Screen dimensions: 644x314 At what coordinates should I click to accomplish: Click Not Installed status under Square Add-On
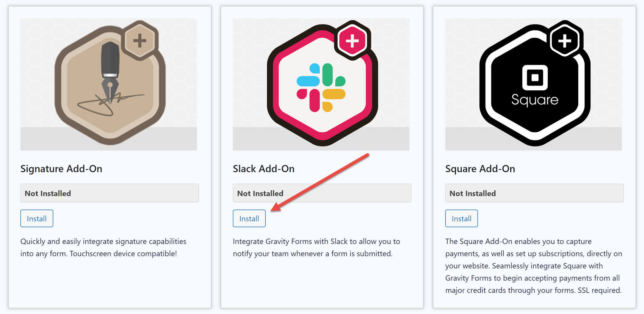click(534, 193)
